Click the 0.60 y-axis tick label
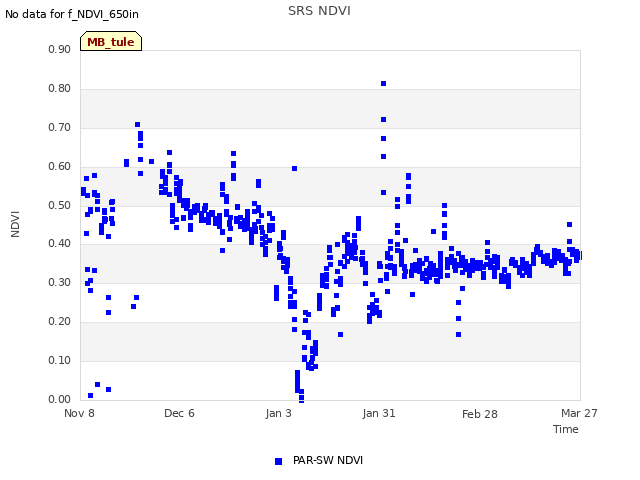 pyautogui.click(x=60, y=167)
